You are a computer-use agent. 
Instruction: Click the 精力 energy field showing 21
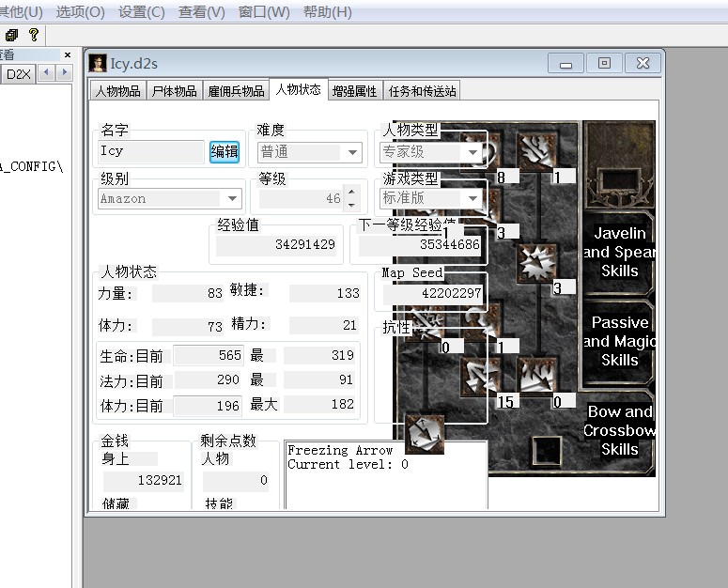pos(324,325)
